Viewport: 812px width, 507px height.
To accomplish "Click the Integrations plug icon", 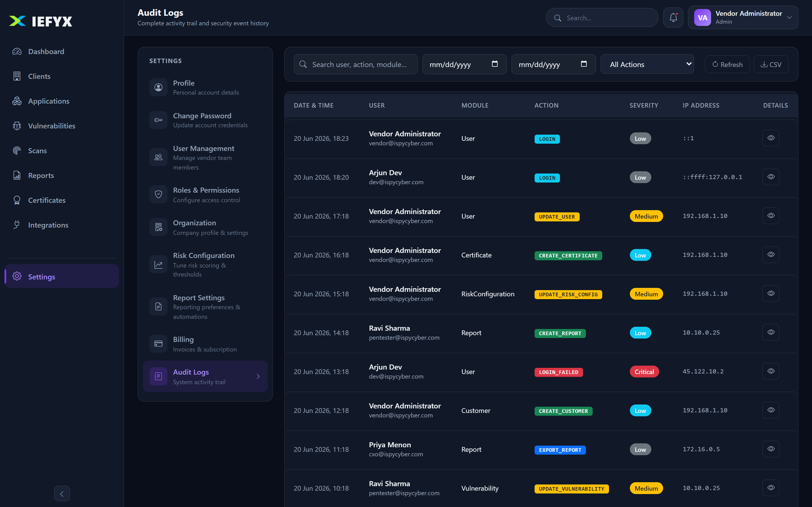I will coord(17,225).
